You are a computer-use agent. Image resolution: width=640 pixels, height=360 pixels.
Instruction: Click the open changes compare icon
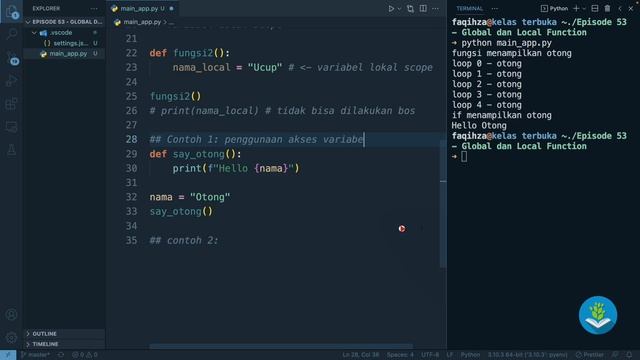pos(410,9)
